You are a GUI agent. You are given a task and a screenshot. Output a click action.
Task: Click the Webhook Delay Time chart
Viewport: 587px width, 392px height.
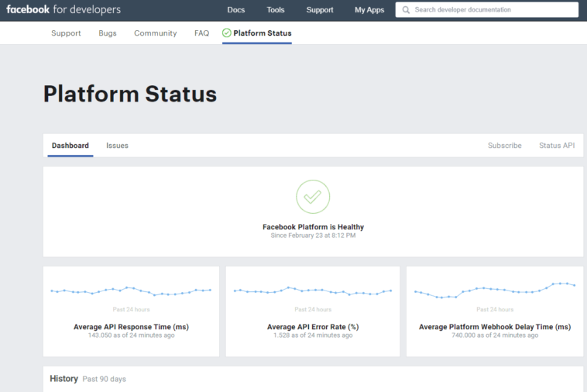pos(495,291)
